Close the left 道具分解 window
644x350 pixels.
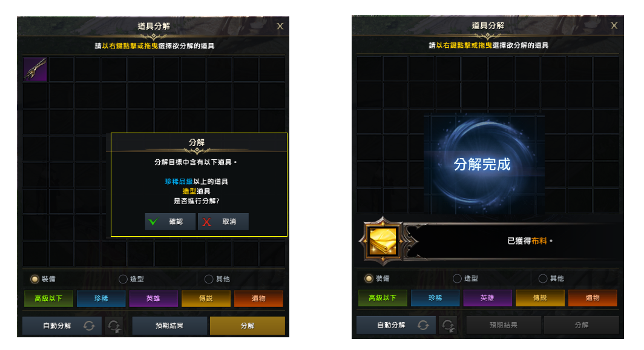(x=280, y=26)
